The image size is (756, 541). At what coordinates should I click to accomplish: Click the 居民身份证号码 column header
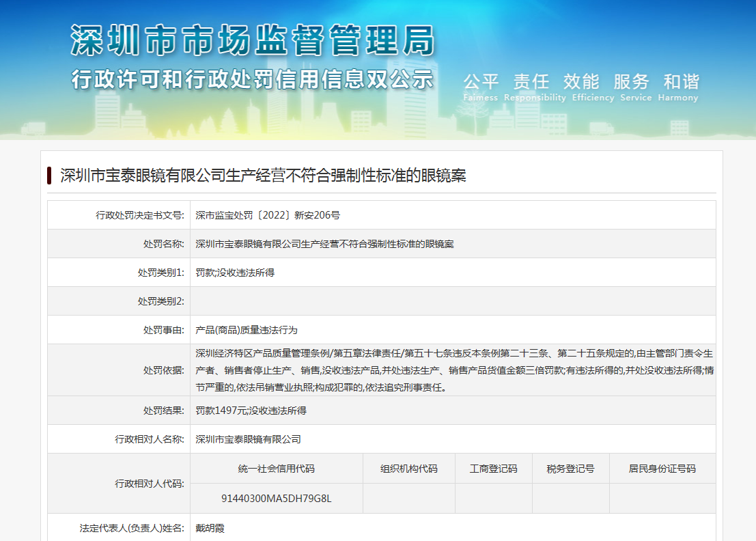662,469
